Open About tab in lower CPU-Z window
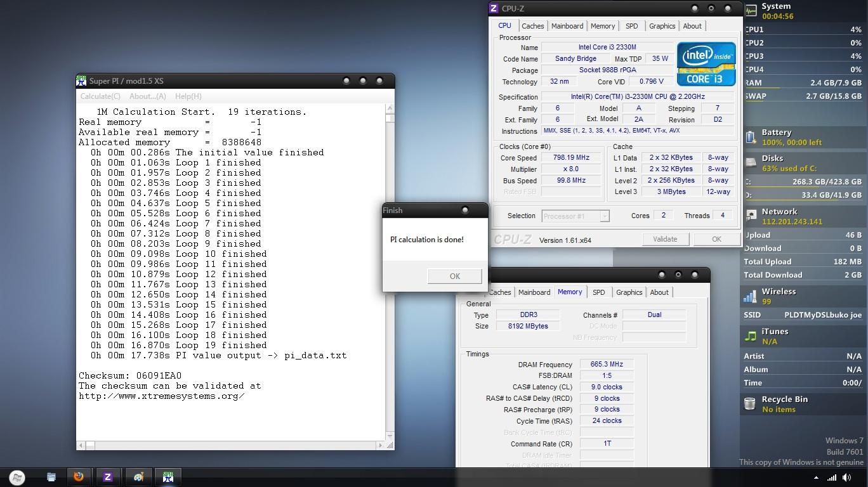 pyautogui.click(x=659, y=292)
